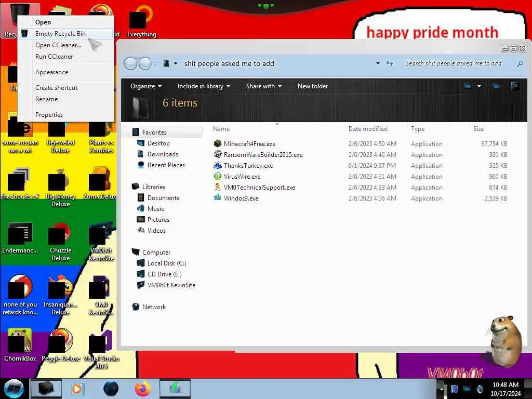Open Downloads in the navigation pane
532x399 pixels.
click(x=163, y=154)
